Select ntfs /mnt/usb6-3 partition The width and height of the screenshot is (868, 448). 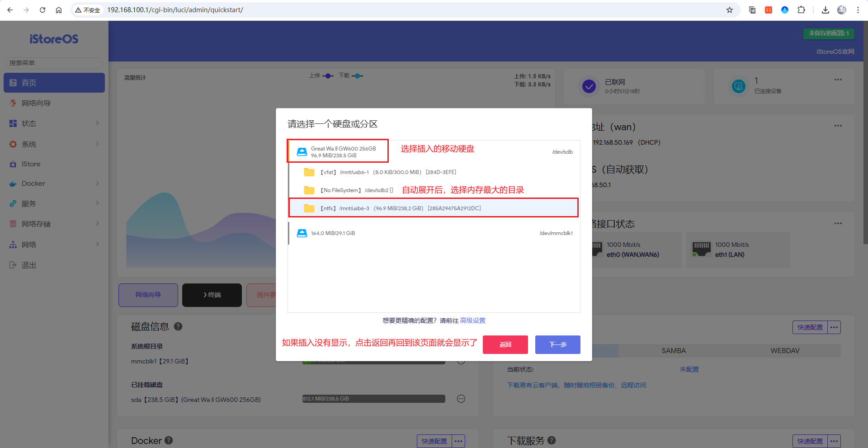[434, 208]
